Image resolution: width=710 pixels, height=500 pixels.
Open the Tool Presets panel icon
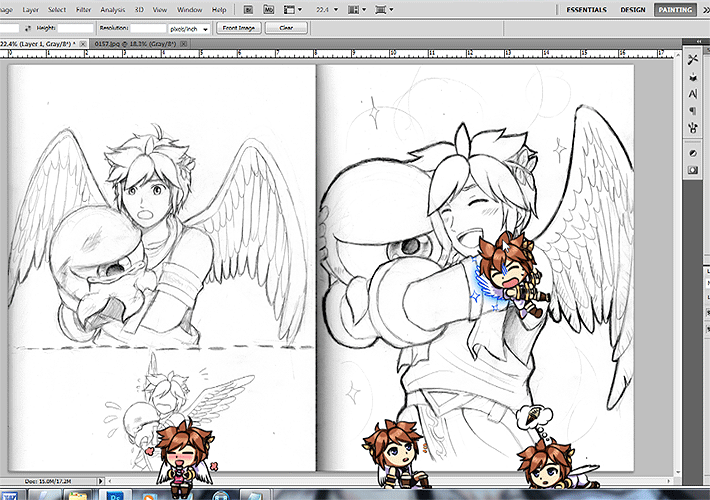tap(692, 59)
